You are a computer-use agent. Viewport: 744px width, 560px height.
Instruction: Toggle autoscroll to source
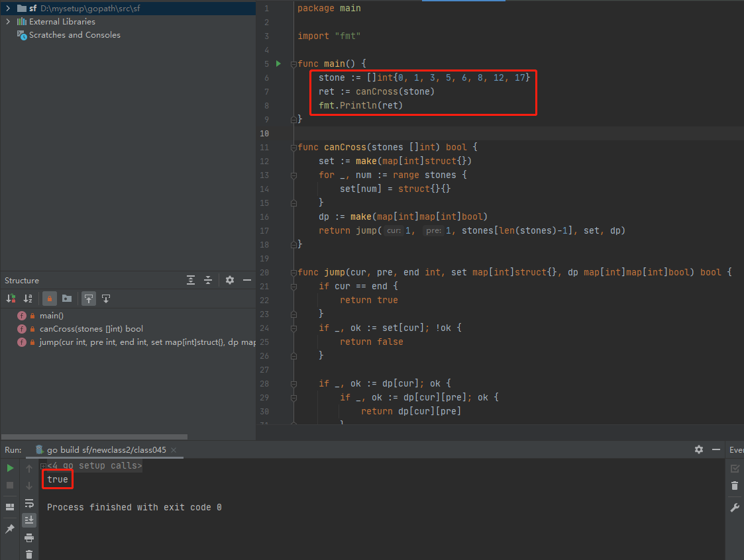pos(89,299)
